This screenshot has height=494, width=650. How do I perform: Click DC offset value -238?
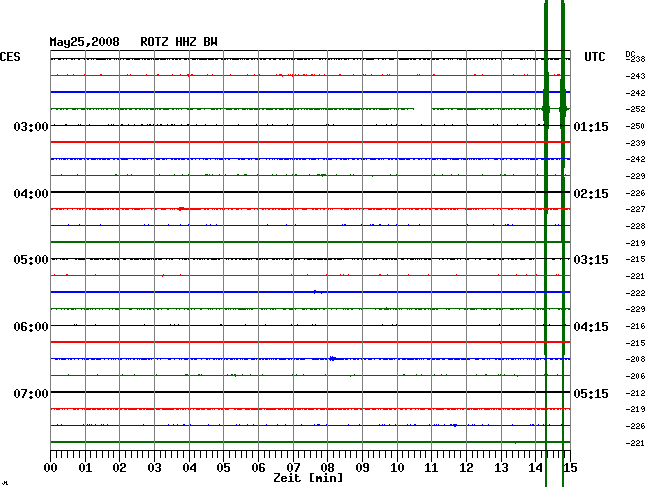pos(635,59)
